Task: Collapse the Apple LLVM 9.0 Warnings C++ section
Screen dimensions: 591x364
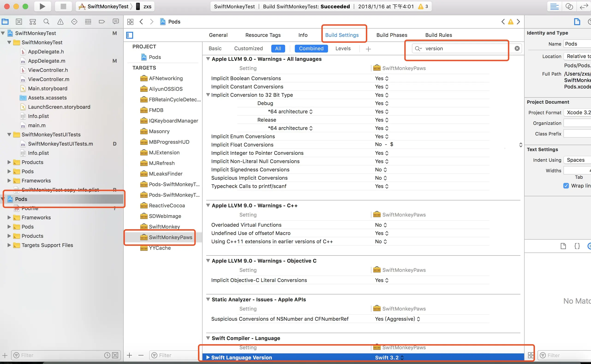Action: 208,205
